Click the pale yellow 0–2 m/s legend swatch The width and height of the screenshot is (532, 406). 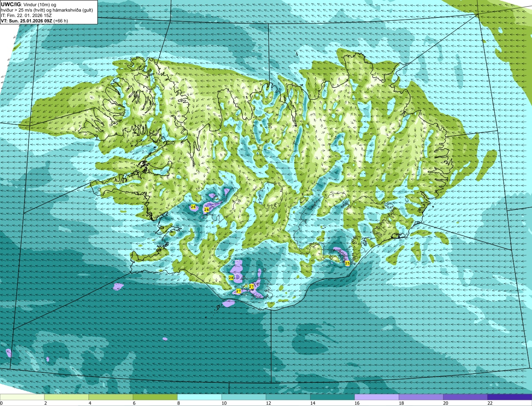22,397
